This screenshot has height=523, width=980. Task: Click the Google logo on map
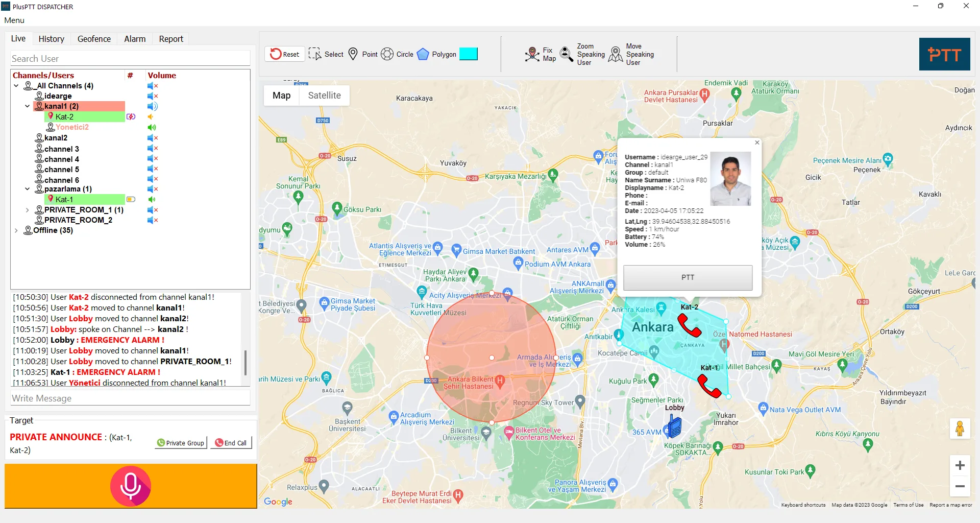(278, 502)
